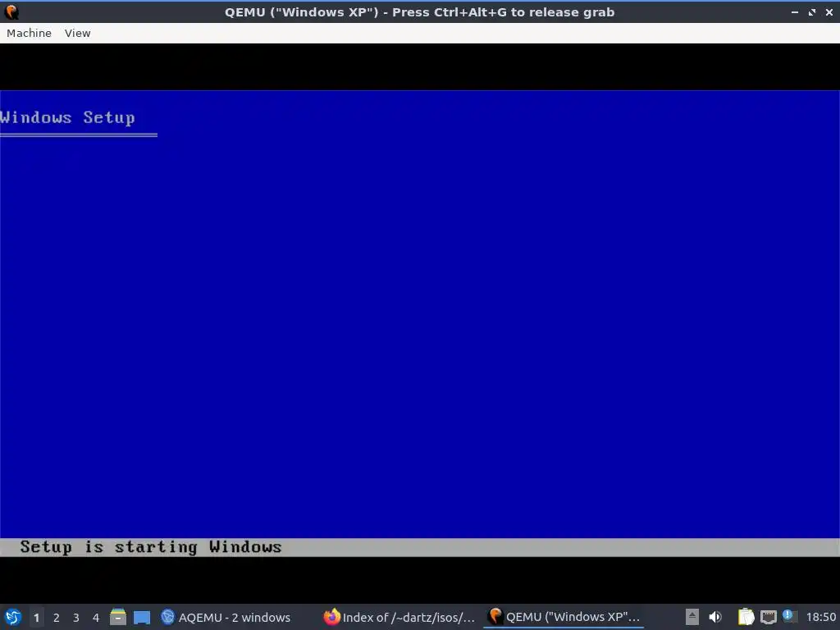Switch to workspace 3
The image size is (840, 630).
(x=76, y=618)
